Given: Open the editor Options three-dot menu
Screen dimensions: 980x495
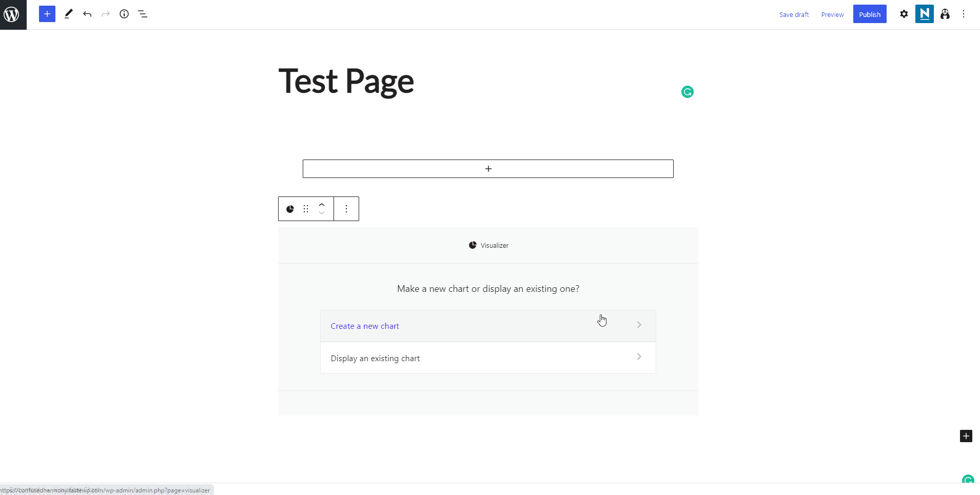Looking at the screenshot, I should 964,14.
